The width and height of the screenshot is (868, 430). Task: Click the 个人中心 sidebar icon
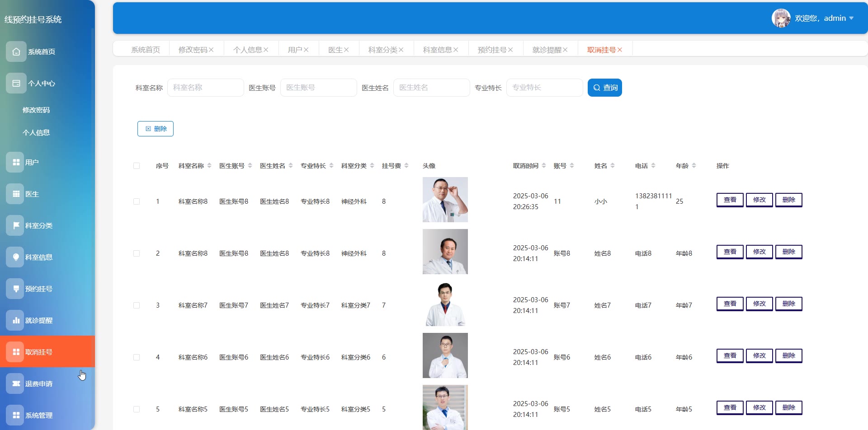[16, 83]
